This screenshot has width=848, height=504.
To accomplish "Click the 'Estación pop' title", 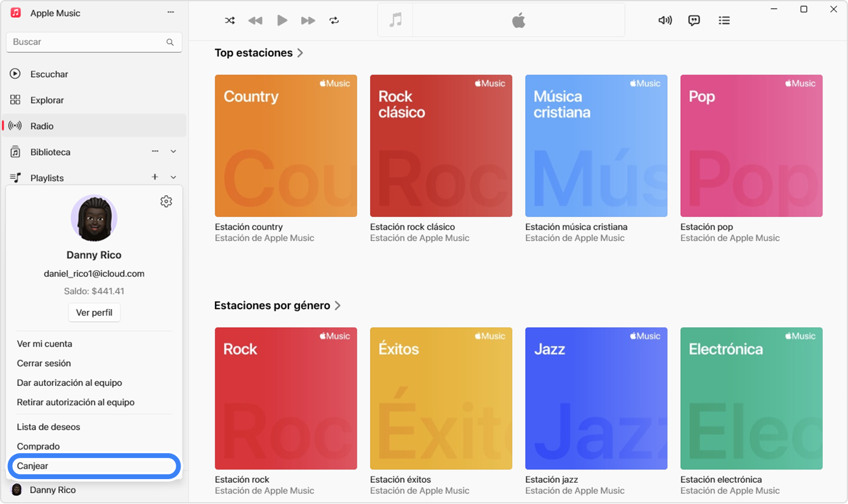I will tap(706, 227).
